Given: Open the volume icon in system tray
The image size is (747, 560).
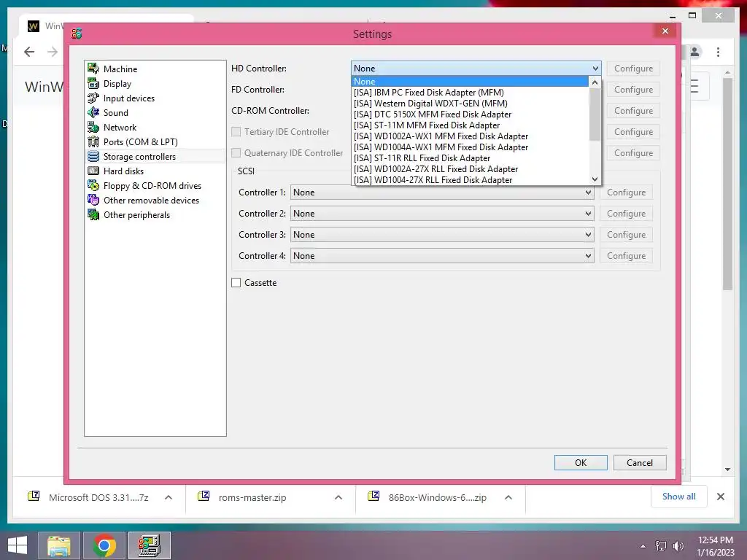Looking at the screenshot, I should (x=678, y=546).
